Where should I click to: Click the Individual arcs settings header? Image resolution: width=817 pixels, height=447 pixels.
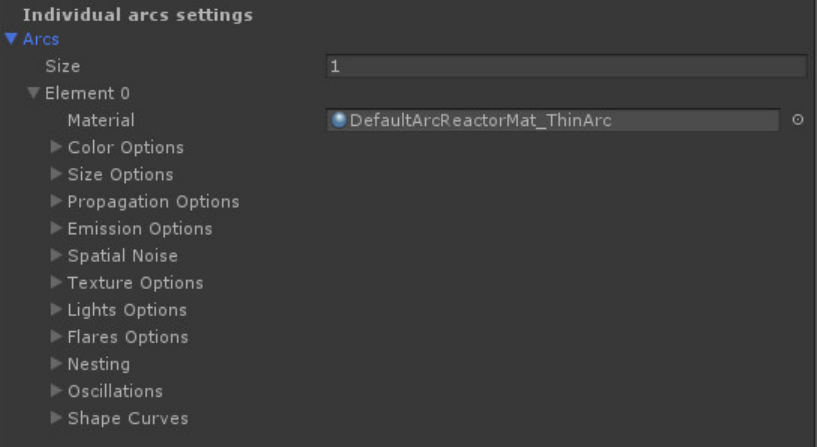tap(137, 15)
